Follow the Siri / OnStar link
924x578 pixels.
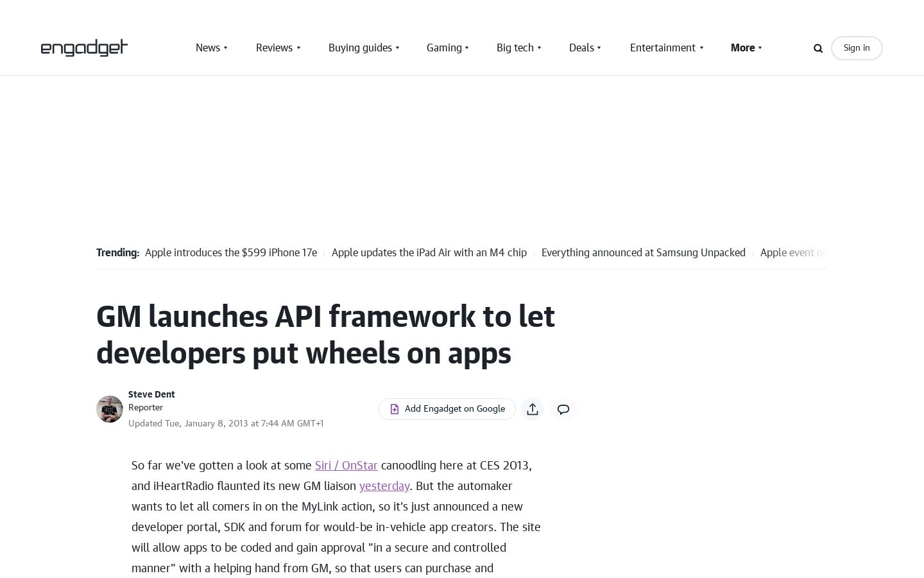point(346,465)
